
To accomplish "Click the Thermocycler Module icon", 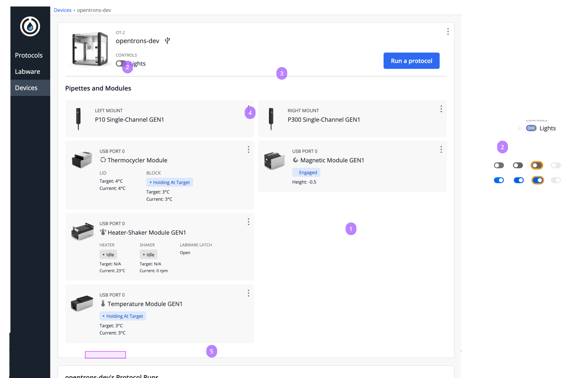I will coord(103,160).
